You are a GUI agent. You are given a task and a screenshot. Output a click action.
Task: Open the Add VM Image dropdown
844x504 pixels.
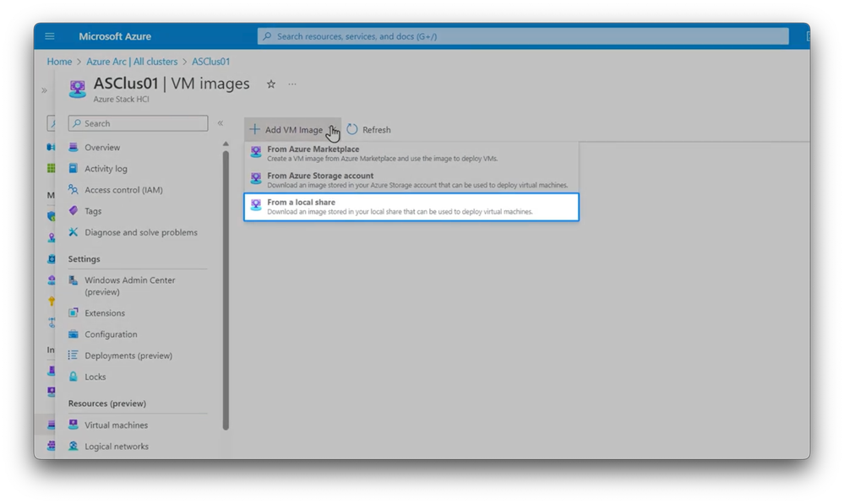(292, 130)
